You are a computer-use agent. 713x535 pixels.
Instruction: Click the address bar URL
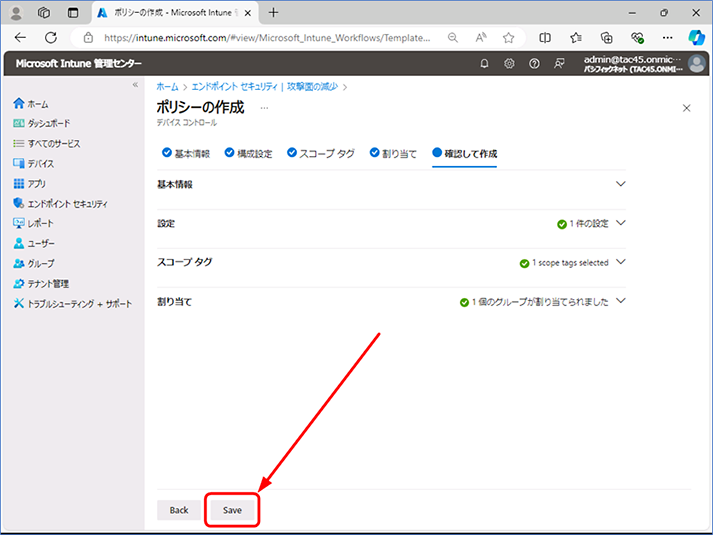[267, 38]
